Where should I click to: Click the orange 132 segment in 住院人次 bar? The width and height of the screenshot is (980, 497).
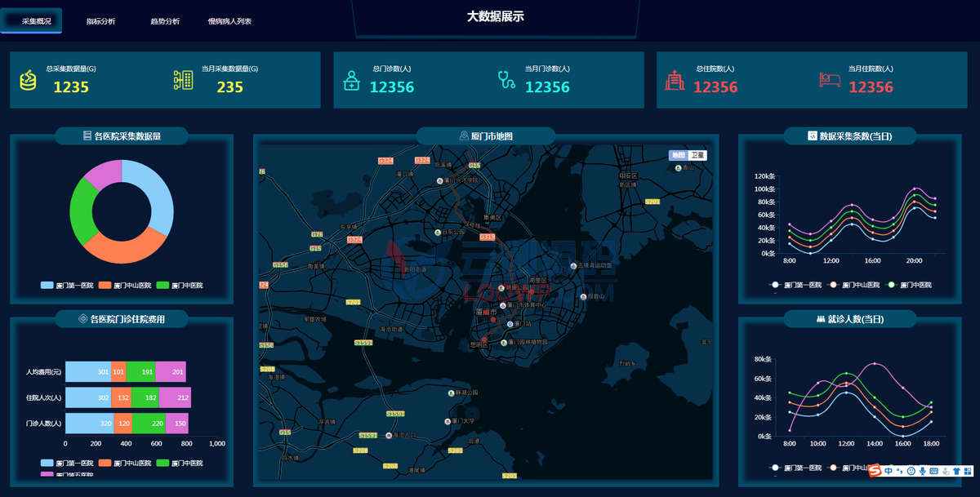[x=121, y=397]
